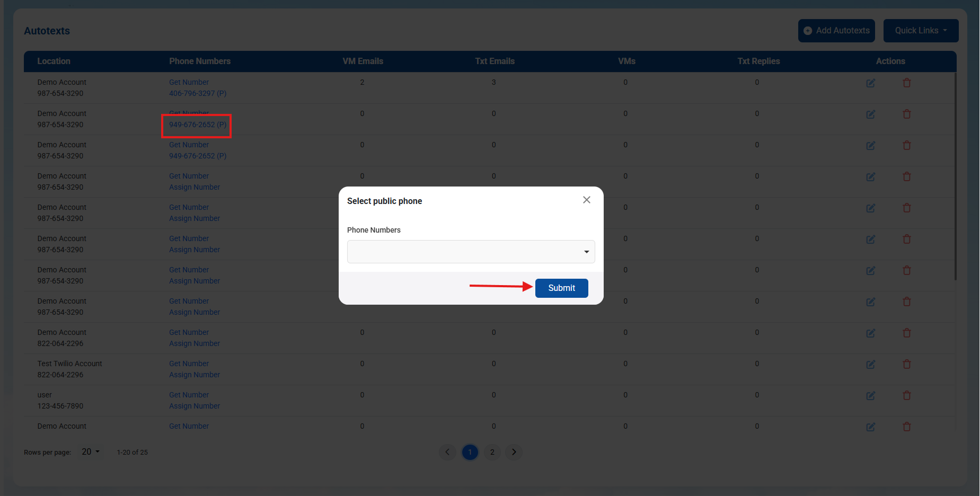Go to the previous page with the left chevron
The width and height of the screenshot is (980, 496).
(447, 452)
